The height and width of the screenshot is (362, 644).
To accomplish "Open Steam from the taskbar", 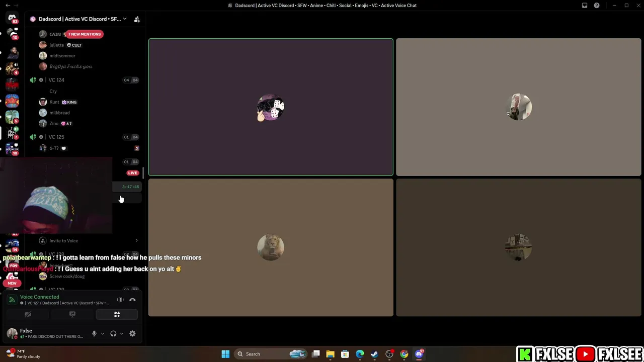I will pos(374,354).
